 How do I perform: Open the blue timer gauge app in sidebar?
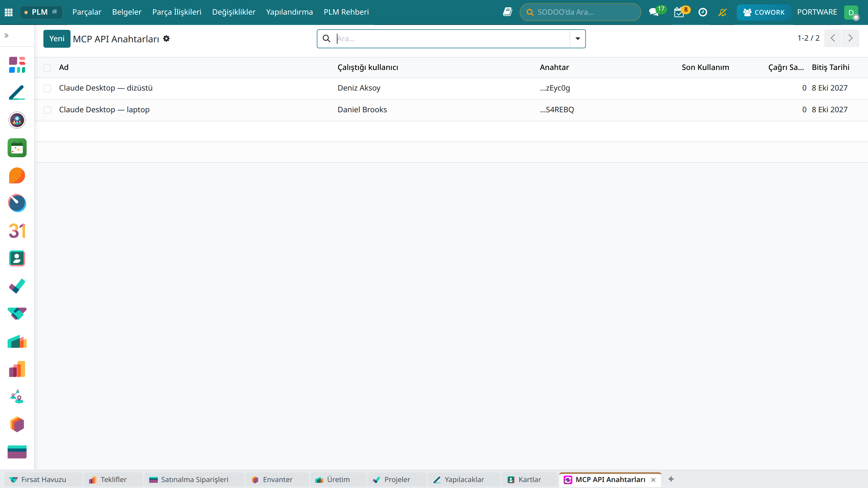coord(17,203)
